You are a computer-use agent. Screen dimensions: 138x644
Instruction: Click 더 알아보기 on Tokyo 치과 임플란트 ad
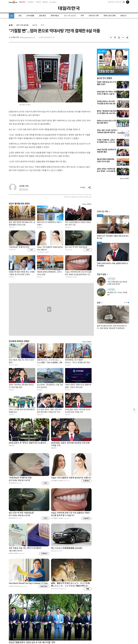[x=86, y=481]
